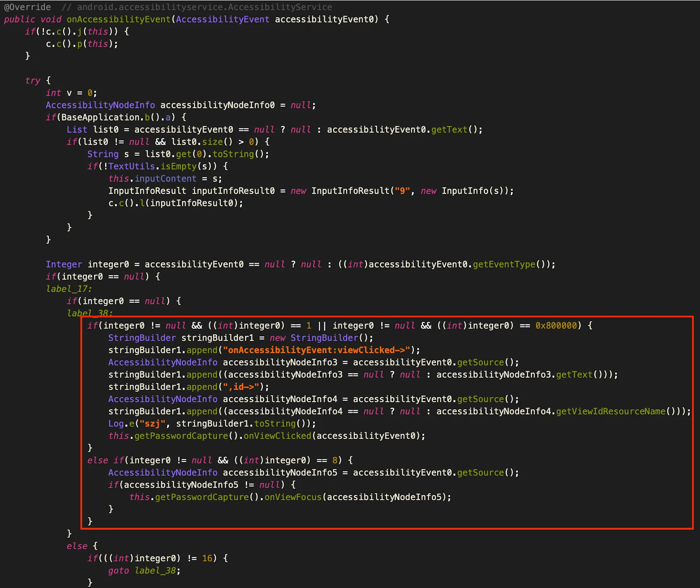The image size is (700, 588).
Task: Click getEventType() method call
Action: pyautogui.click(x=509, y=264)
